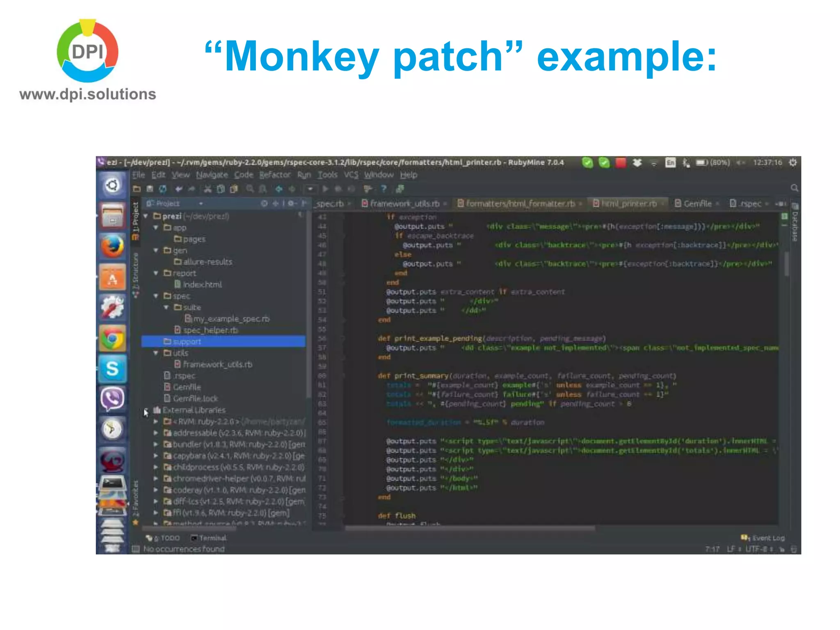The width and height of the screenshot is (840, 630).
Task: Open the Terminal tool window button
Action: click(x=209, y=538)
